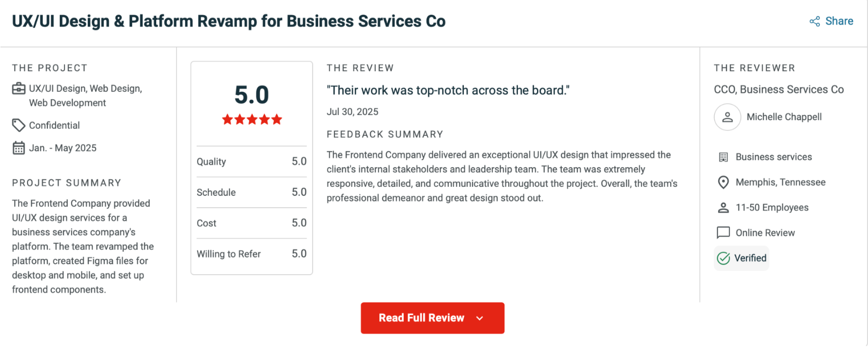Click the Willing to Refer score row
Image resolution: width=868 pixels, height=347 pixels.
click(252, 254)
